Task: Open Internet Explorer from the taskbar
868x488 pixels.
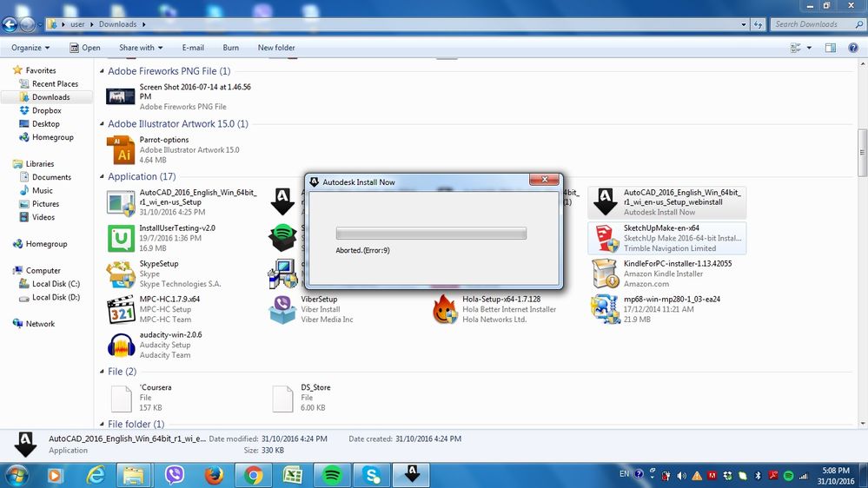Action: (96, 475)
